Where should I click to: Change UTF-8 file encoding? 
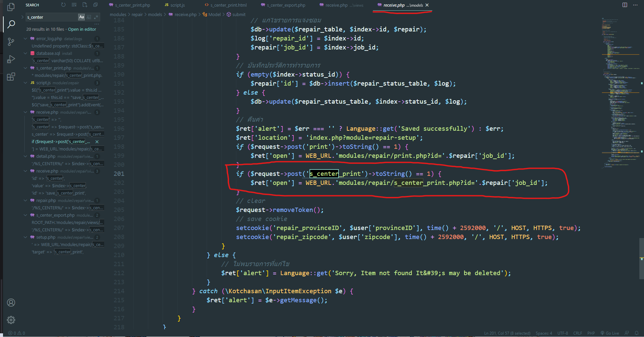click(563, 333)
